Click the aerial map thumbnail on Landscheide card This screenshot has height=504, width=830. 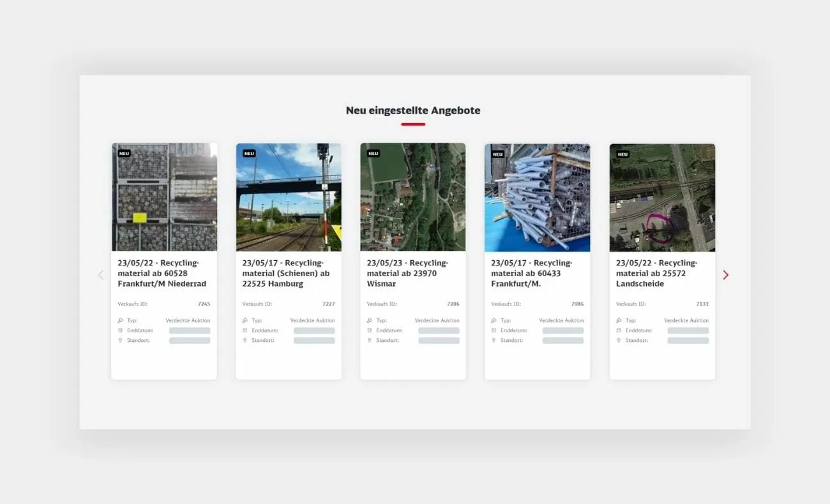tap(661, 197)
